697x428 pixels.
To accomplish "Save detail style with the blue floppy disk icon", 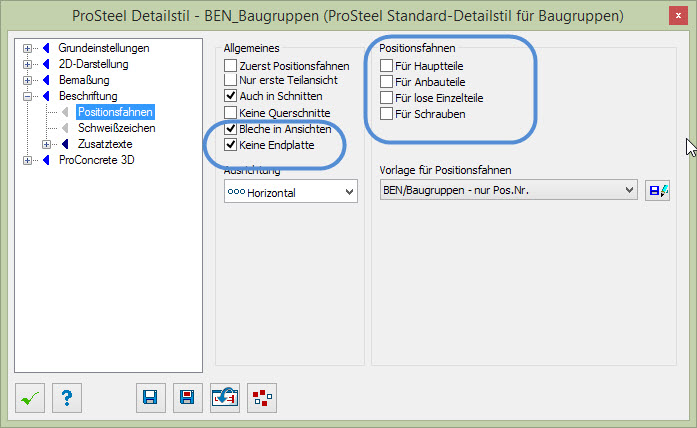I will point(151,398).
